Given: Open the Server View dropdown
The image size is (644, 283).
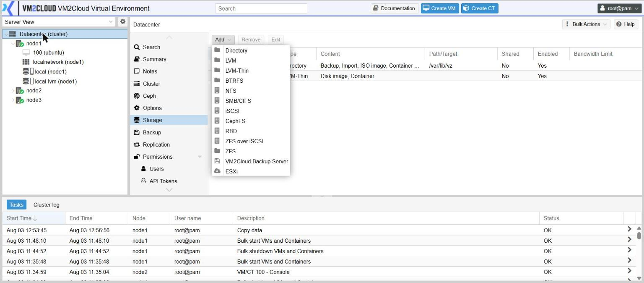Looking at the screenshot, I should [x=111, y=22].
